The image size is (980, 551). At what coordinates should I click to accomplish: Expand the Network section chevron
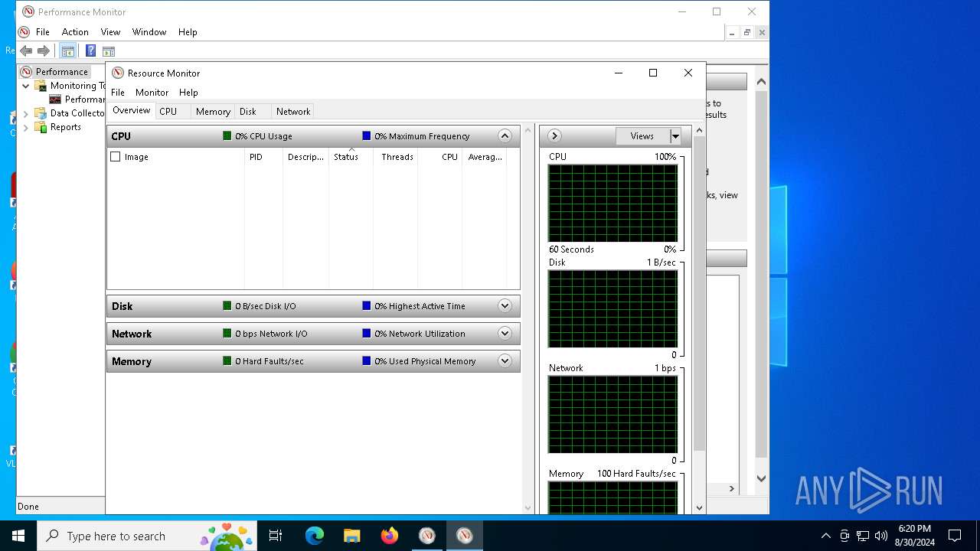(505, 334)
